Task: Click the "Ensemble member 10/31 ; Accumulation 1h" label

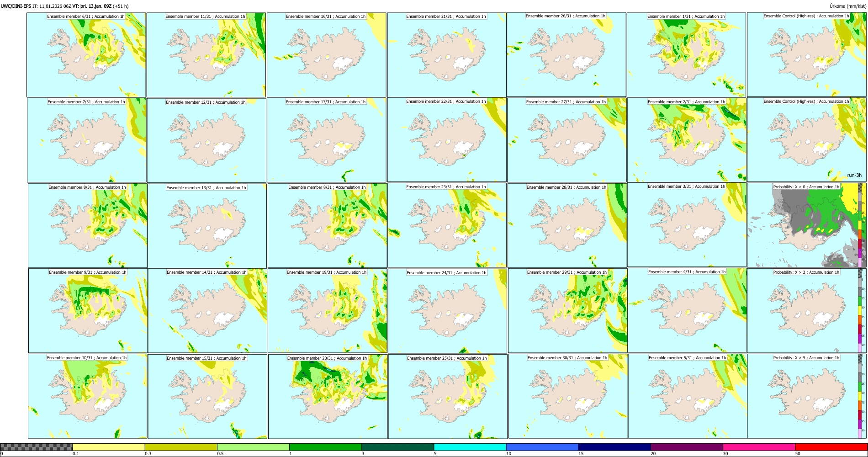Action: point(87,358)
